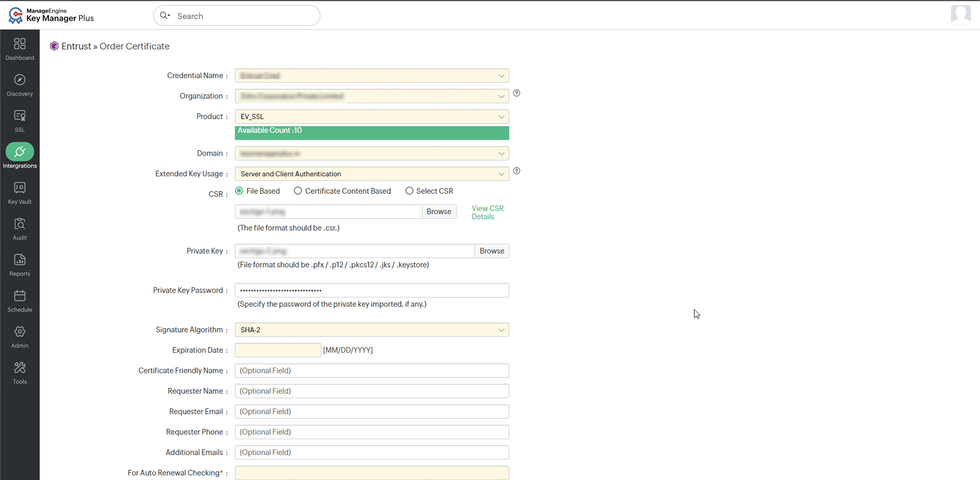Open the Reports chart icon

(20, 260)
